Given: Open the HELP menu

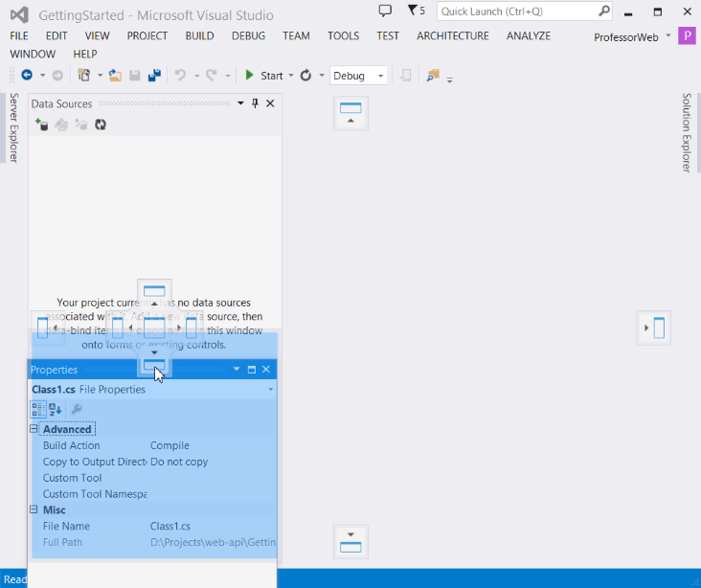Looking at the screenshot, I should pyautogui.click(x=85, y=54).
